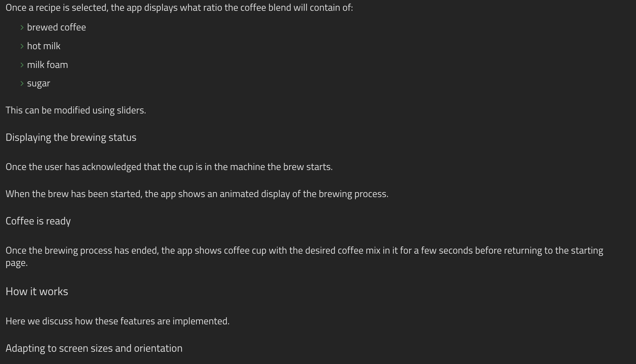Viewport: 636px width, 364px height.
Task: Click the paragraph about acknowledging the cup
Action: (169, 167)
